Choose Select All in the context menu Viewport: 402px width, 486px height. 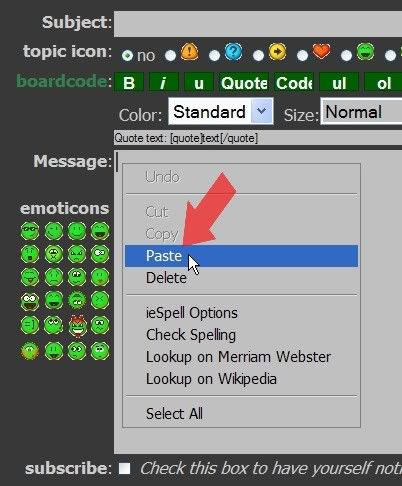(174, 414)
